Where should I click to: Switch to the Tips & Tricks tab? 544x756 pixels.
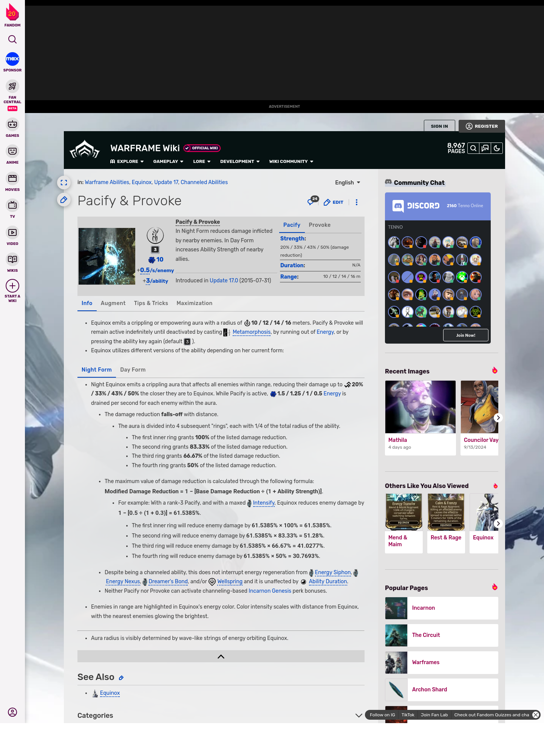pos(151,303)
